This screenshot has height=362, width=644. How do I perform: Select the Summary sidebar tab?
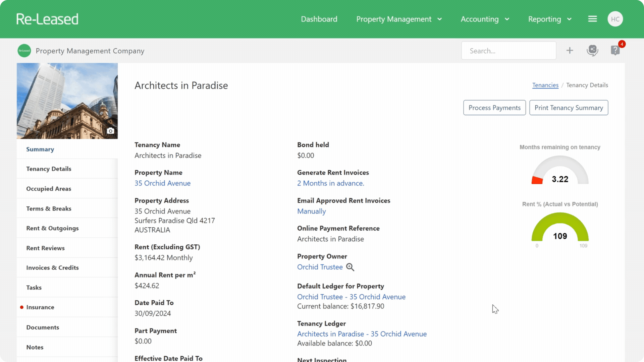coord(67,149)
